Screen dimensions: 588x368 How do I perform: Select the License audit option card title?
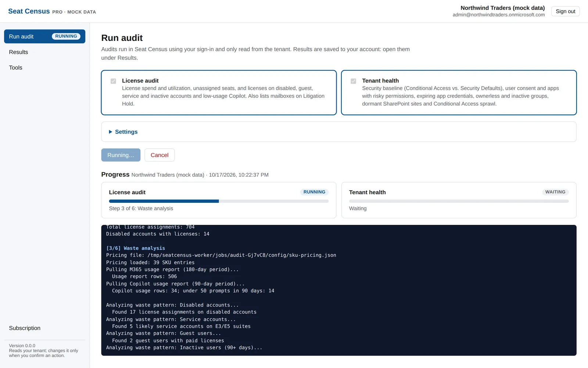coord(140,81)
